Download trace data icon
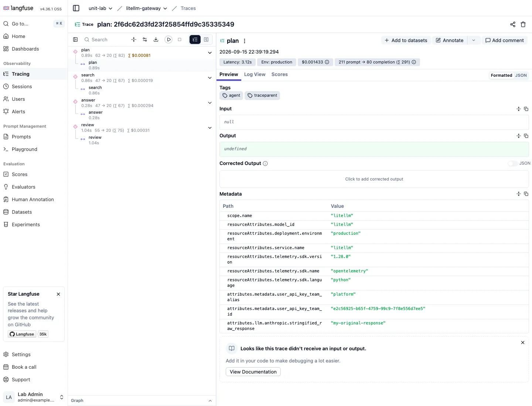 [156, 39]
